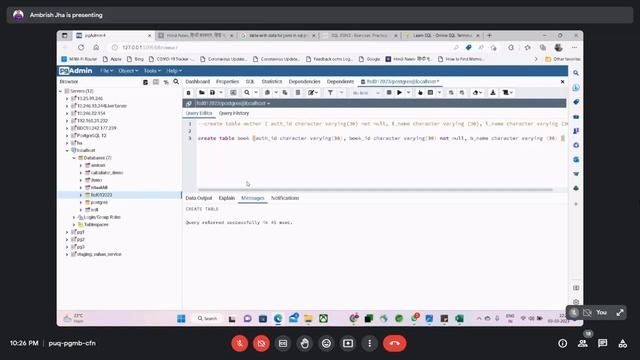The image size is (640, 360).
Task: Open the pgAdmin Object menu
Action: 128,71
